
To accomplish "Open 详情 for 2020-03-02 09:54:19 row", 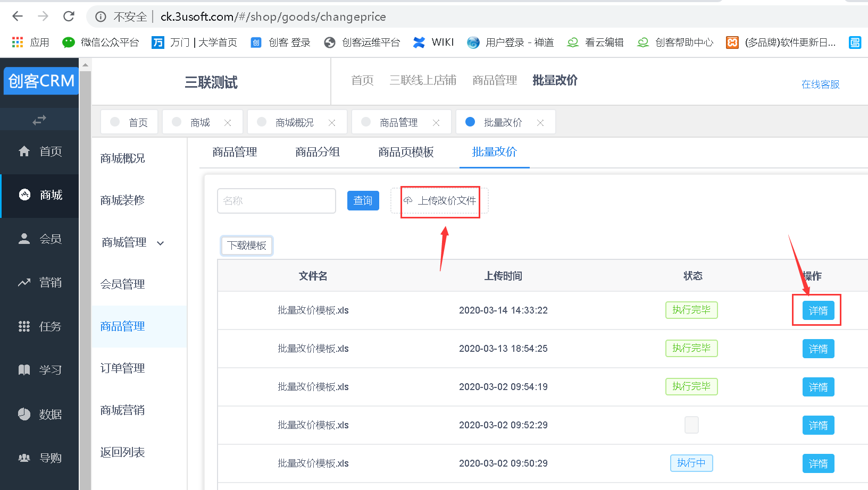I will click(818, 387).
